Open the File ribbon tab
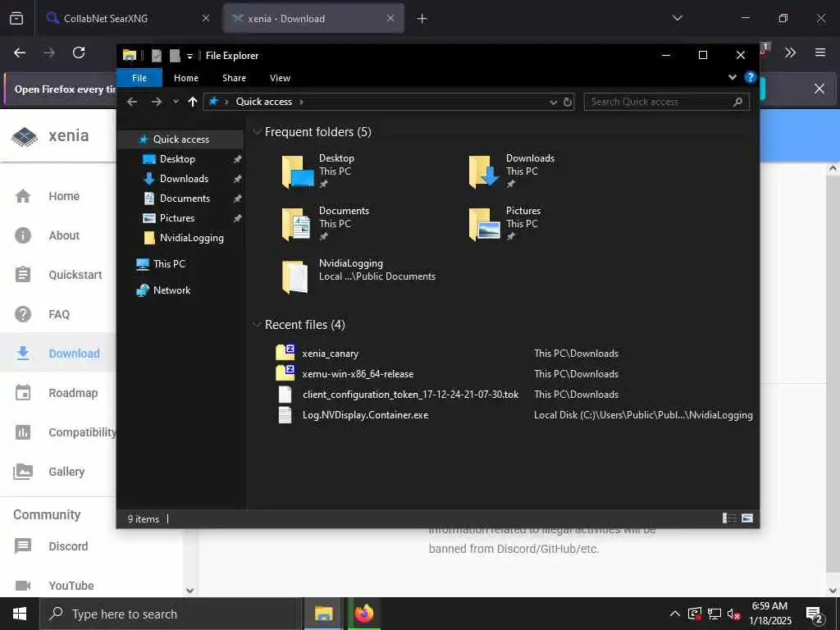The image size is (840, 630). pyautogui.click(x=139, y=78)
